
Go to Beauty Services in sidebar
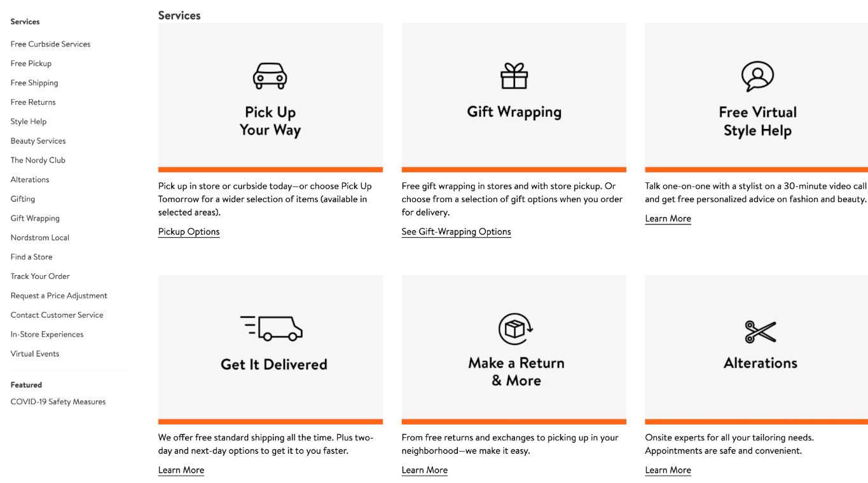tap(38, 141)
